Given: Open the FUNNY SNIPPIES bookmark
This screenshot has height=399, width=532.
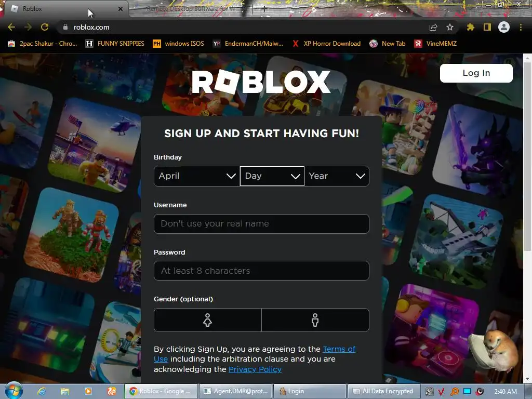Looking at the screenshot, I should point(115,44).
